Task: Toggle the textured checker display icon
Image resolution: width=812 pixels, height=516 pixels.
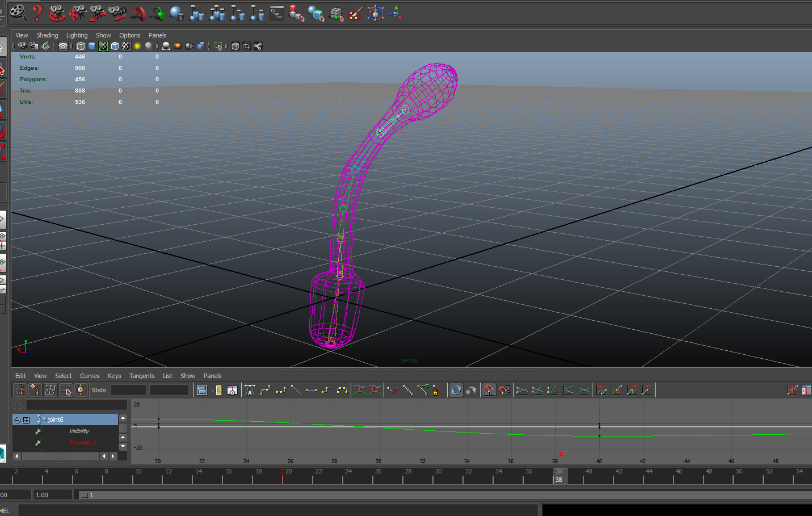Action: click(126, 46)
